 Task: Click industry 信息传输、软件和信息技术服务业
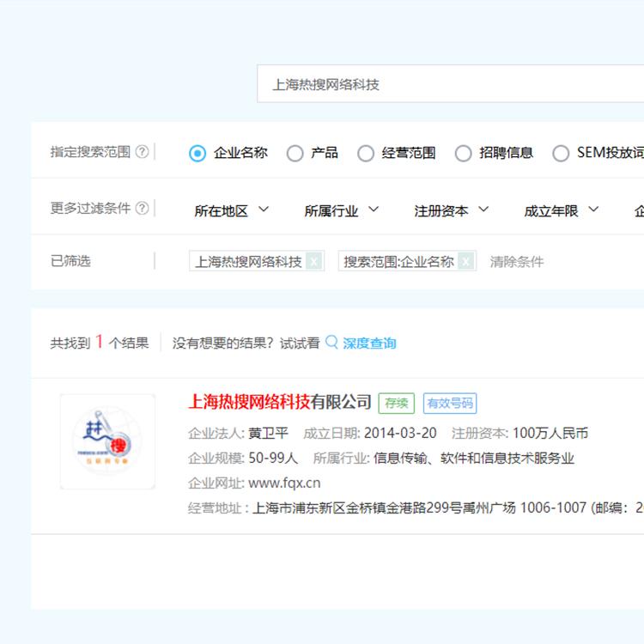(x=474, y=458)
